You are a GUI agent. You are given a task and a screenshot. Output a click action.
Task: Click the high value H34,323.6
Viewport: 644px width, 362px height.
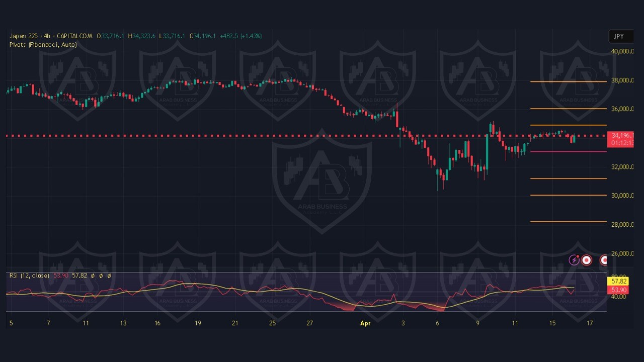click(142, 36)
